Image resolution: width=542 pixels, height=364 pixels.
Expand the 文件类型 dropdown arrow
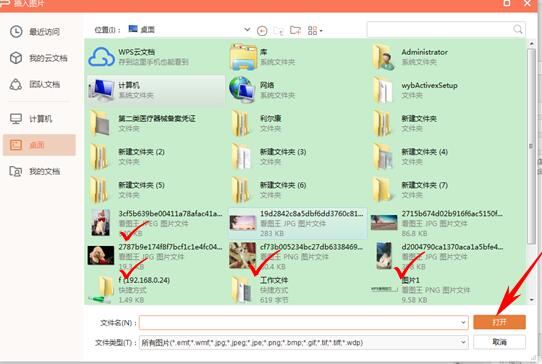[463, 343]
